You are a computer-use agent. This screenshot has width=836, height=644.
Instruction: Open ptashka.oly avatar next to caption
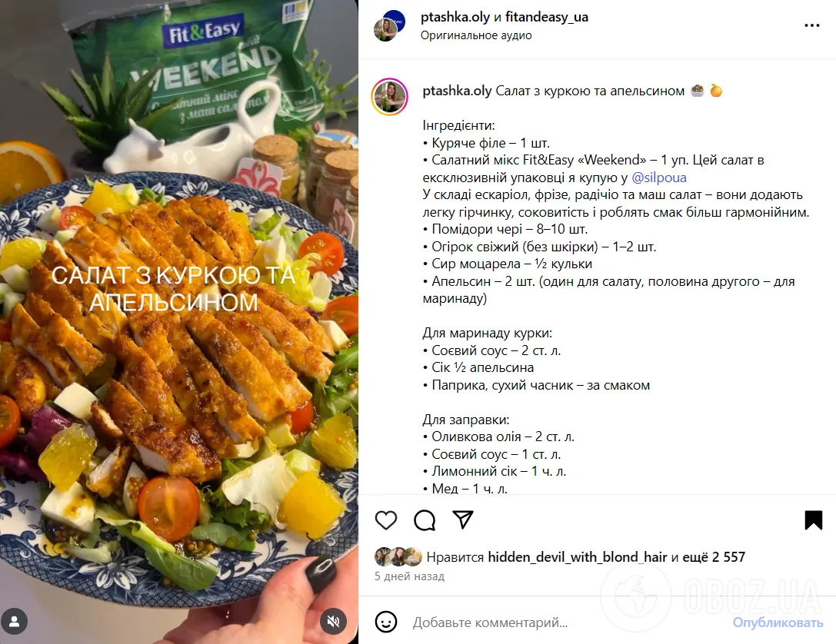point(390,97)
